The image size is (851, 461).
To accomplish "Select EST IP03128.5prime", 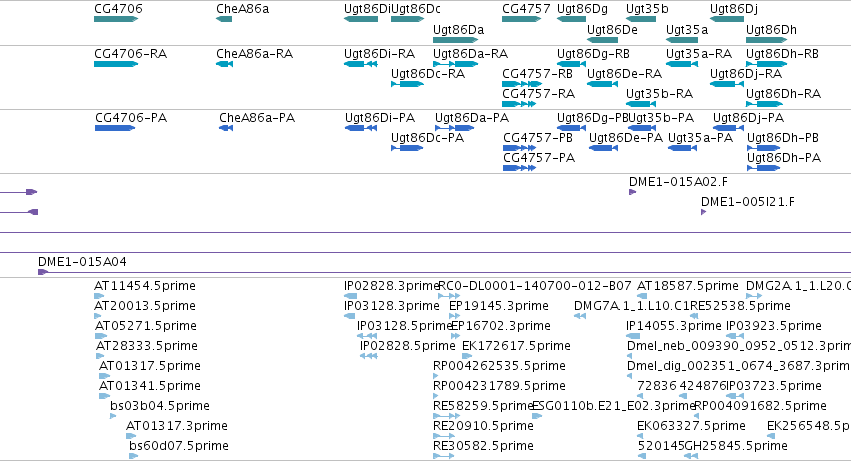I will coord(367,336).
